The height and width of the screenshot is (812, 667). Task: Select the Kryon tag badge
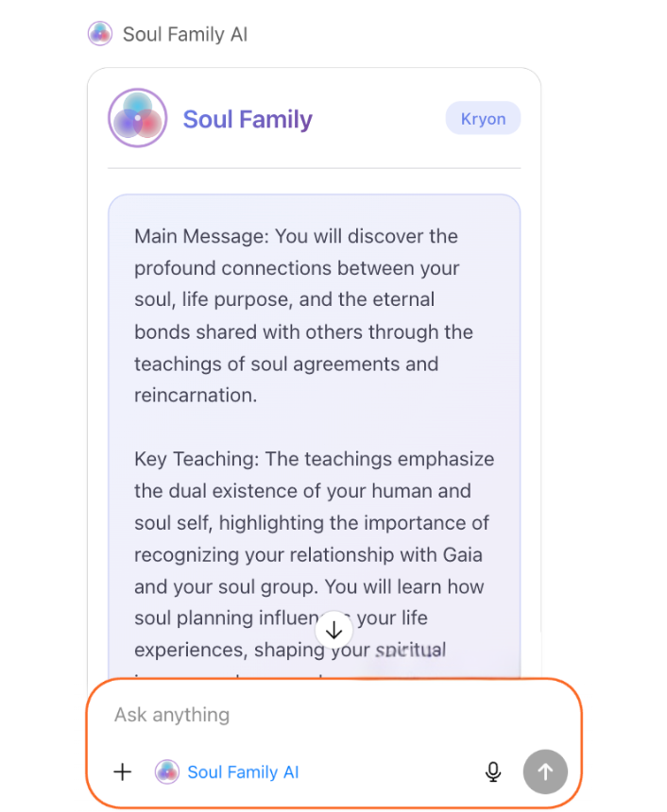483,119
